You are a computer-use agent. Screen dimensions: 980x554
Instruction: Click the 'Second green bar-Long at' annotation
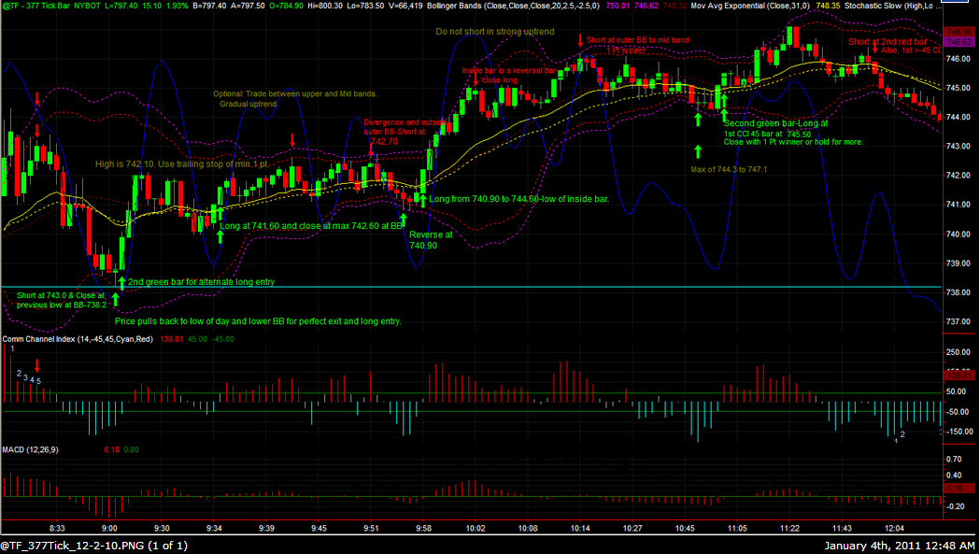[x=775, y=123]
